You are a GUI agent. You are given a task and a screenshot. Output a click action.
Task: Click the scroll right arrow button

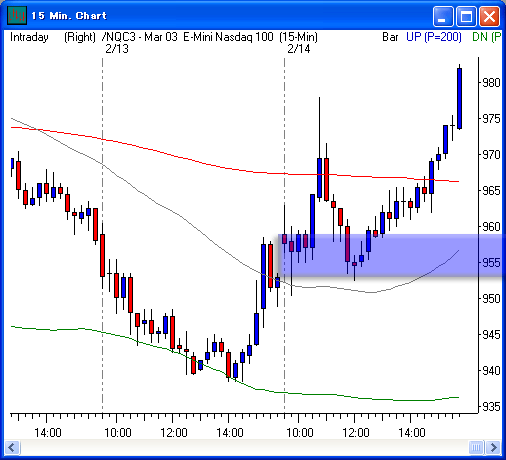click(x=494, y=447)
